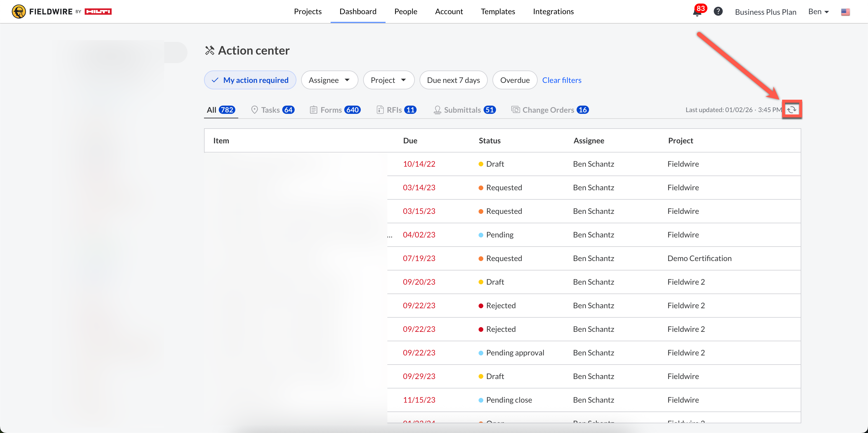The height and width of the screenshot is (433, 868).
Task: Expand the Project filter dropdown
Action: click(x=388, y=80)
